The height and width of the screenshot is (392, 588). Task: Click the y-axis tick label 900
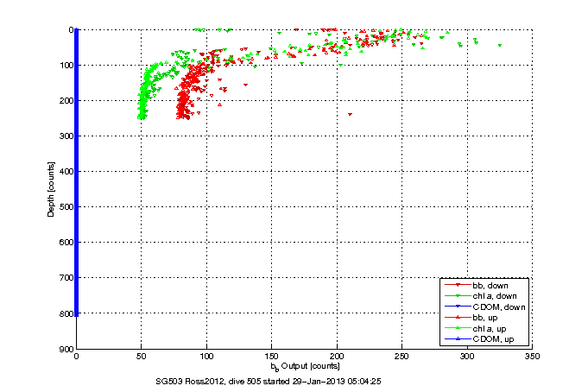[x=66, y=349]
